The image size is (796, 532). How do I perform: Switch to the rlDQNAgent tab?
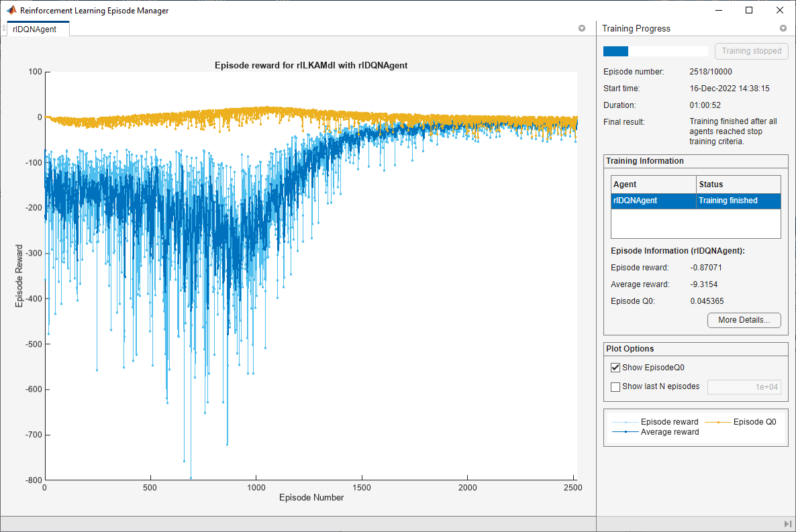coord(35,29)
